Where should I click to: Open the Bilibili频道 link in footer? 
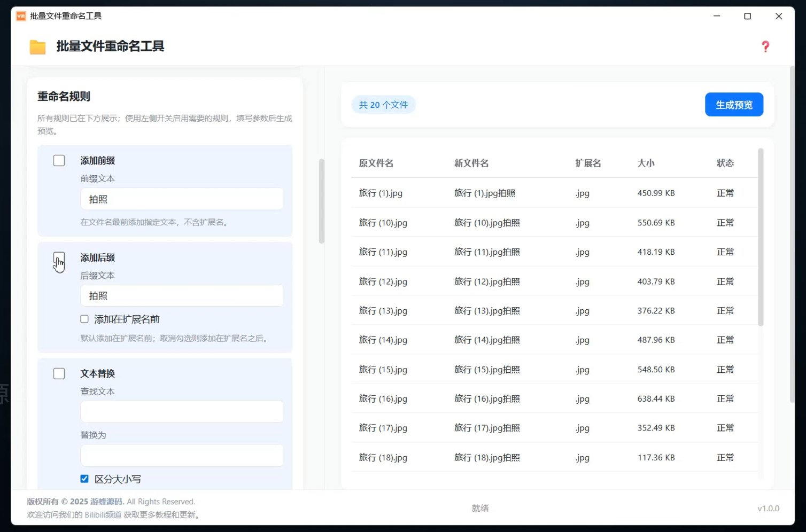[x=103, y=515]
